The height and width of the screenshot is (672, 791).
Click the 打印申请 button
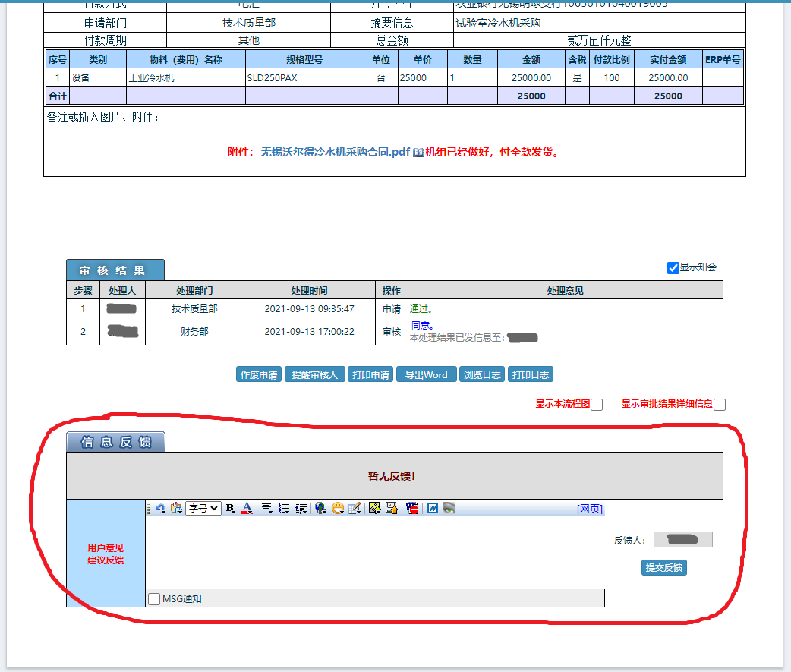[370, 374]
